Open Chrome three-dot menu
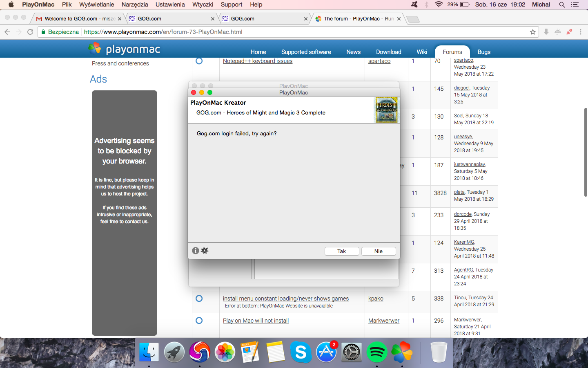588x368 pixels. tap(581, 32)
